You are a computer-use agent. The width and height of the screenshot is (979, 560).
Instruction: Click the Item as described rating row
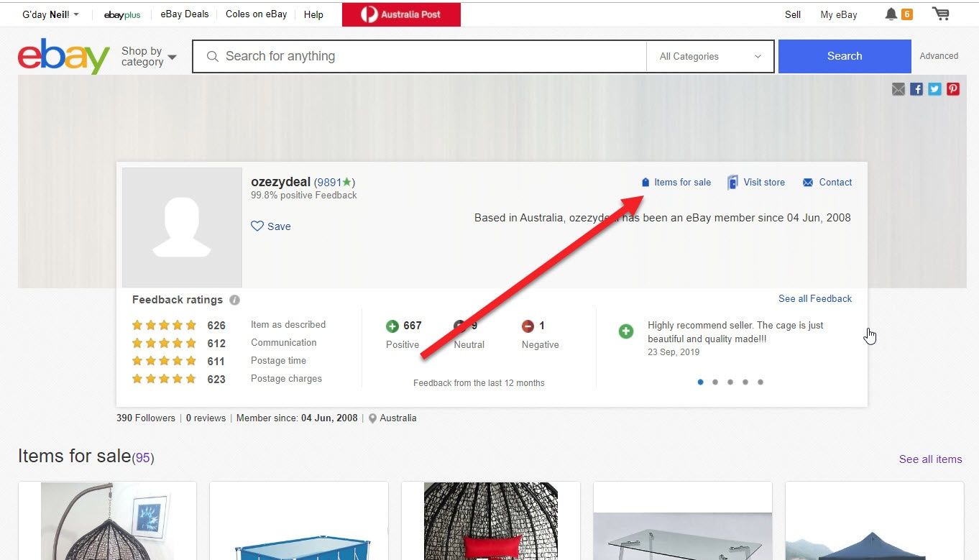tap(229, 325)
